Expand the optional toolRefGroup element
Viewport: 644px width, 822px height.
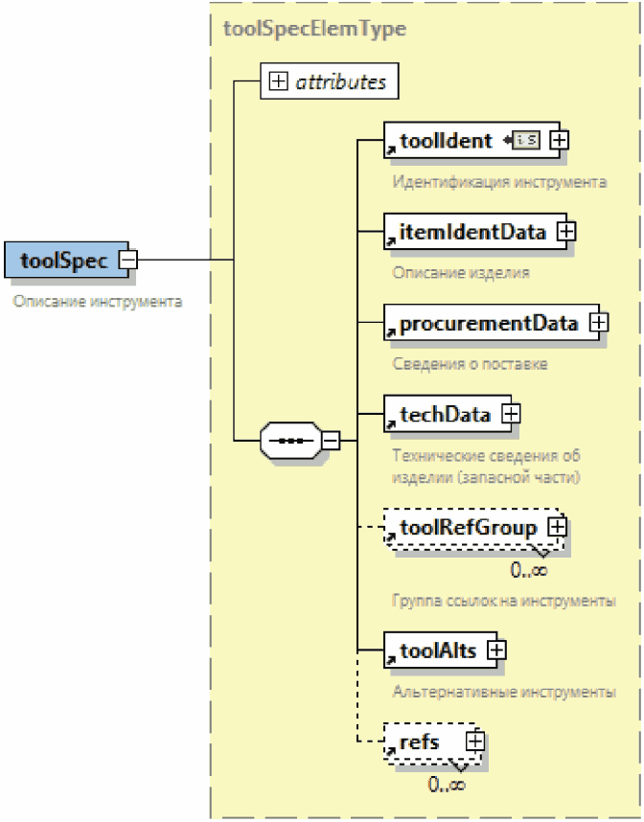click(x=558, y=527)
